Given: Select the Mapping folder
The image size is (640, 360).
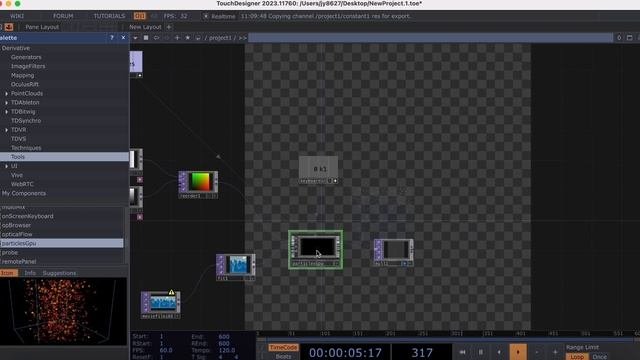Looking at the screenshot, I should (x=22, y=75).
